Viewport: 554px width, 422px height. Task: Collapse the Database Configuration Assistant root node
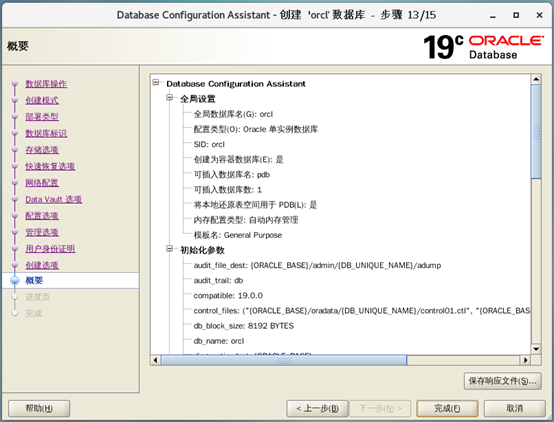pos(156,82)
